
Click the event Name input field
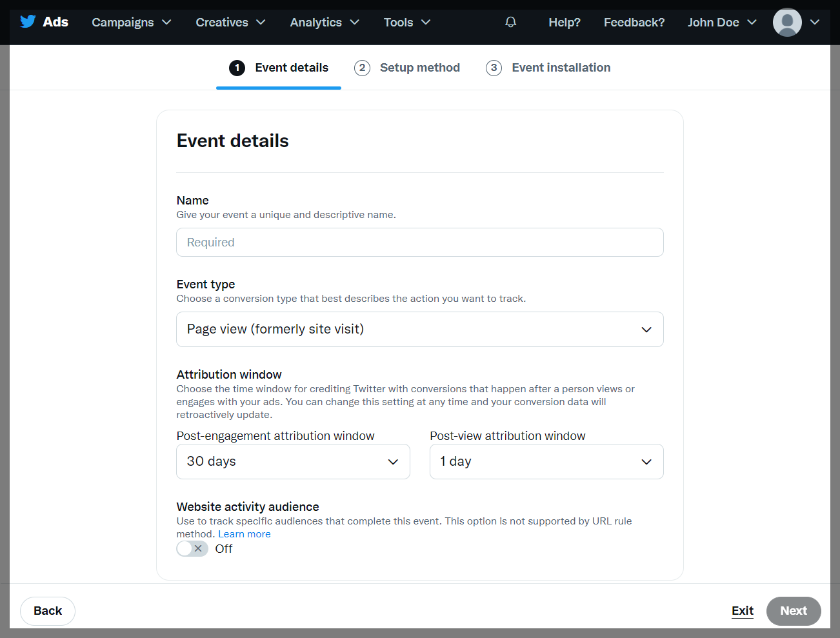419,243
